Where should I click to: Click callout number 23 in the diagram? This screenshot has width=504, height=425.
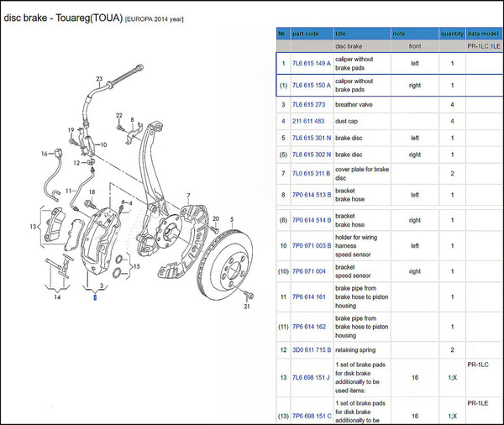tap(98, 79)
